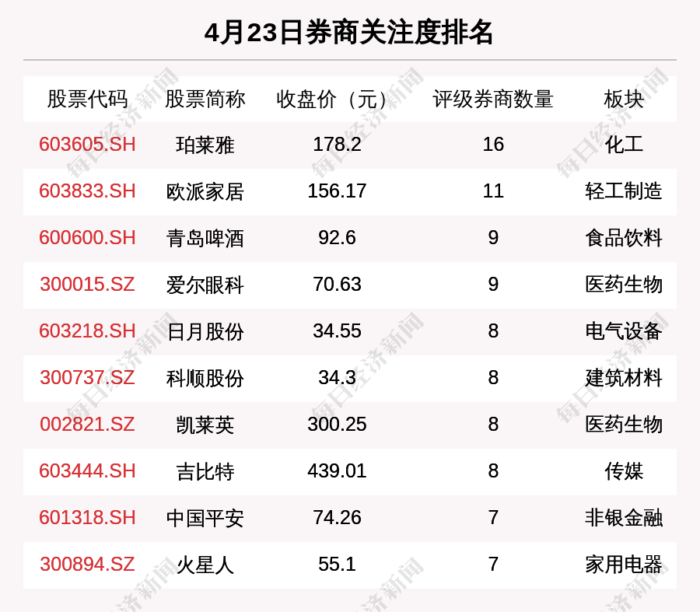Click broker count 7 for 中国平安
Screen dimensions: 700x612
pos(493,518)
